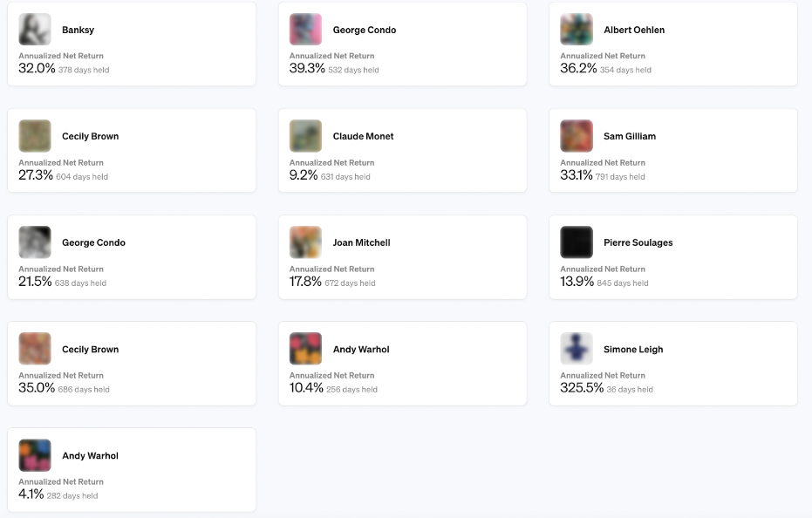
Task: Select the Simone Leigh artist name
Action: click(633, 349)
